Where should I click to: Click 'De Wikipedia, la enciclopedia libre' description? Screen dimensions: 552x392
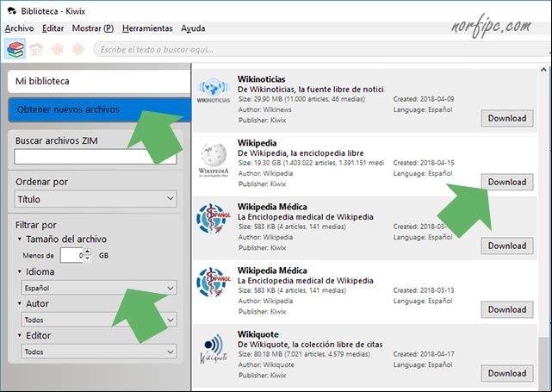301,153
